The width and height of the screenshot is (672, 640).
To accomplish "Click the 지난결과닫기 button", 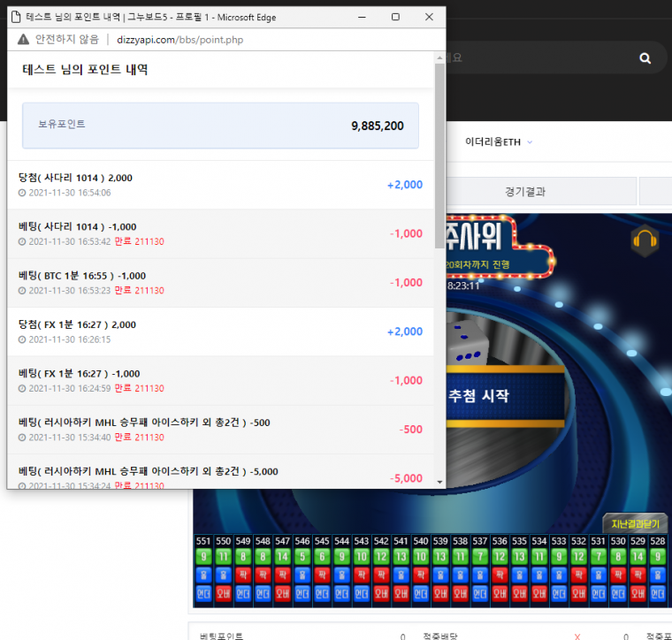I will click(x=635, y=523).
